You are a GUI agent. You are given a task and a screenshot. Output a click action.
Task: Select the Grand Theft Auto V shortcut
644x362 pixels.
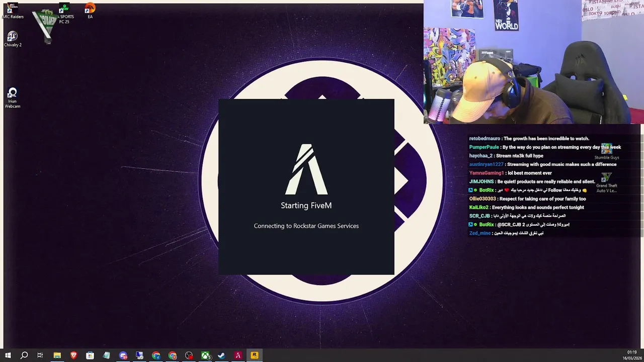pos(606,183)
